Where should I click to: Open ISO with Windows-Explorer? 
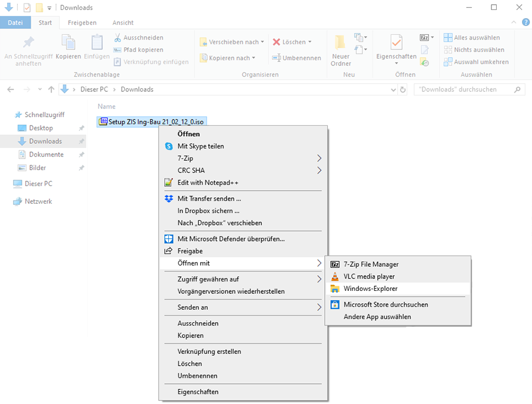click(370, 289)
